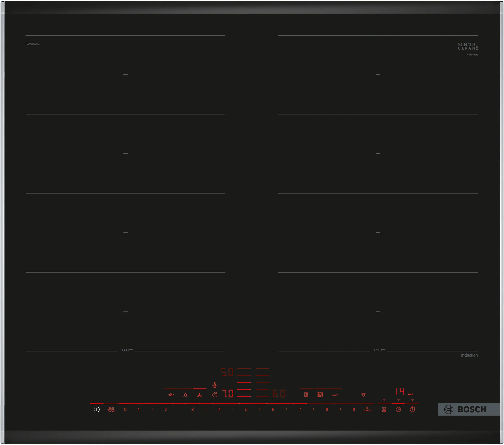Tap the extractor fan control icon
This screenshot has width=504, height=445.
[x=200, y=395]
